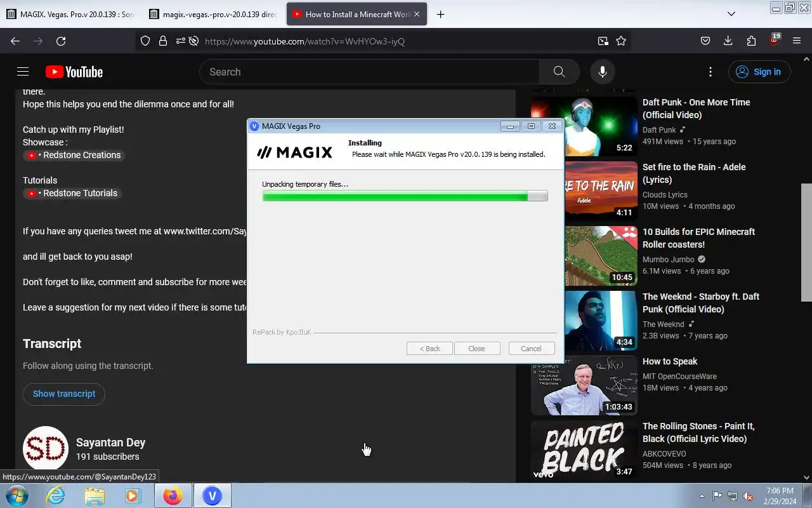Close the How to Install Minecraft tab
Viewport: 812px width, 508px height.
pos(417,14)
